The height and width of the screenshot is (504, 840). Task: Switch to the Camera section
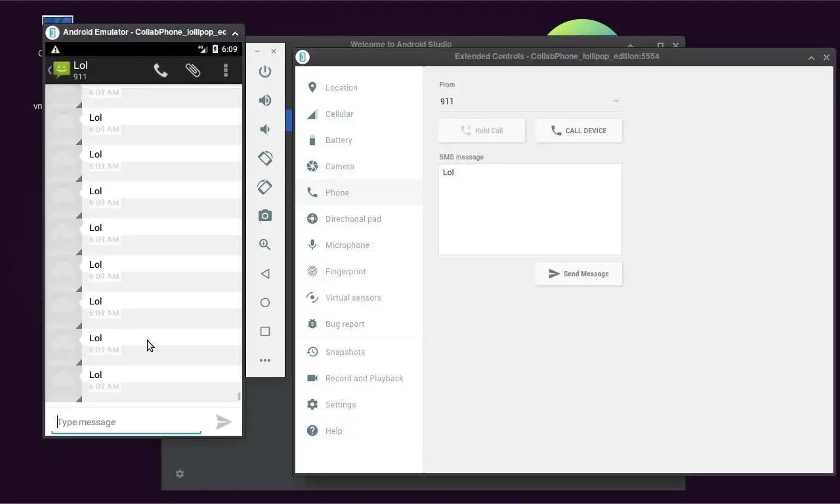(x=359, y=166)
